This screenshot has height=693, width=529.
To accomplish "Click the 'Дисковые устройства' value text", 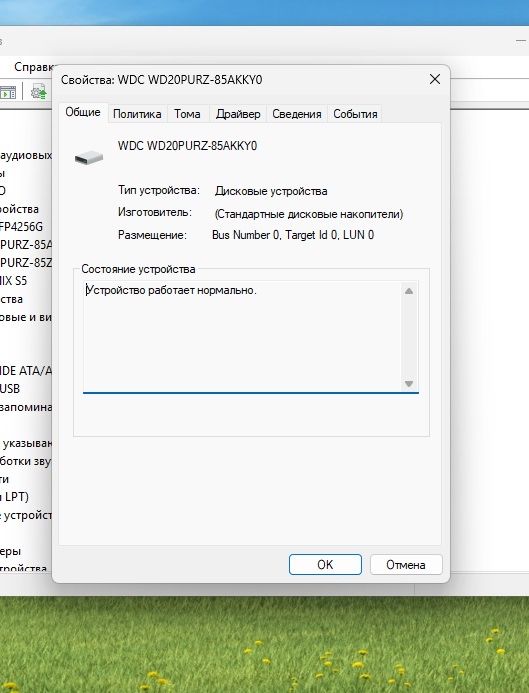I will [x=271, y=191].
